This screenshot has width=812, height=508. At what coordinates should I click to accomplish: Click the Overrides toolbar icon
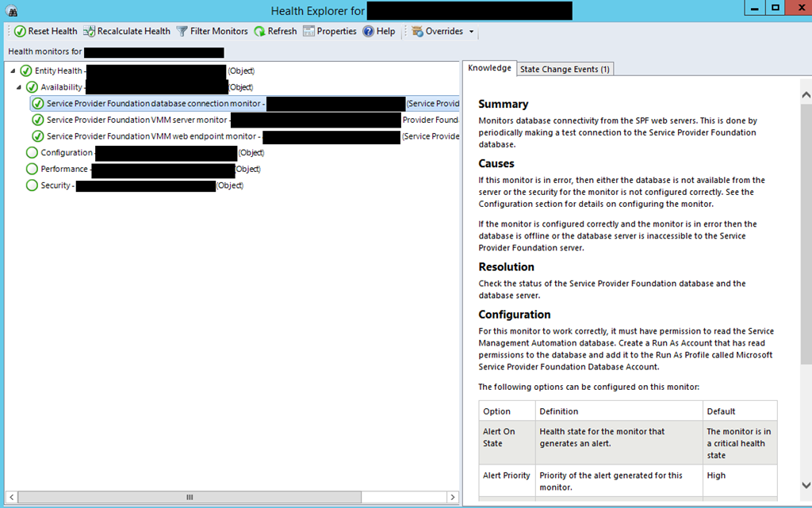click(417, 32)
